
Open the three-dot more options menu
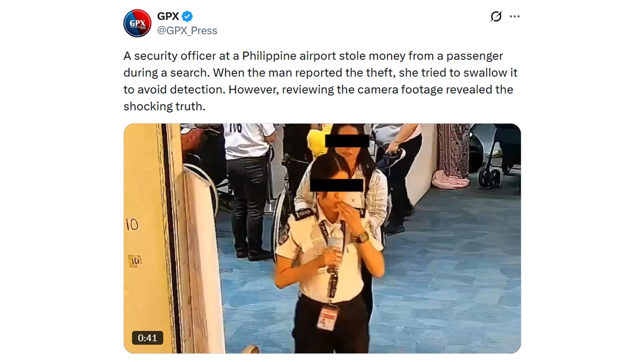515,17
